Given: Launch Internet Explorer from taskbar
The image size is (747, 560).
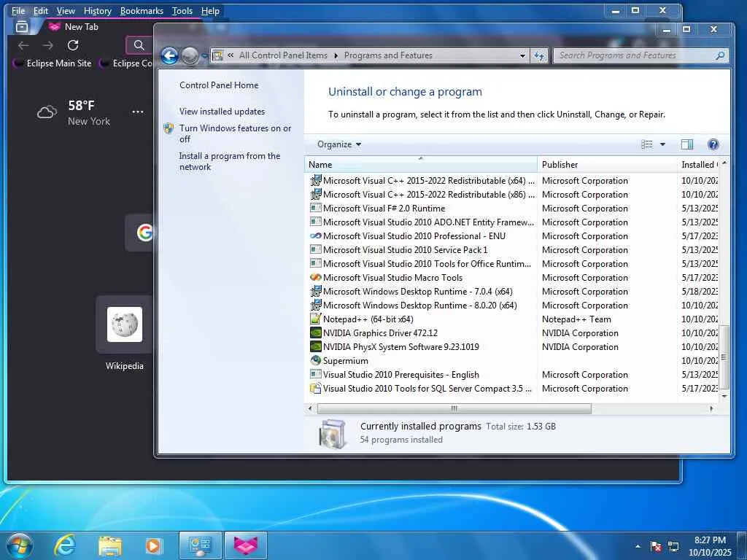Looking at the screenshot, I should click(x=64, y=545).
